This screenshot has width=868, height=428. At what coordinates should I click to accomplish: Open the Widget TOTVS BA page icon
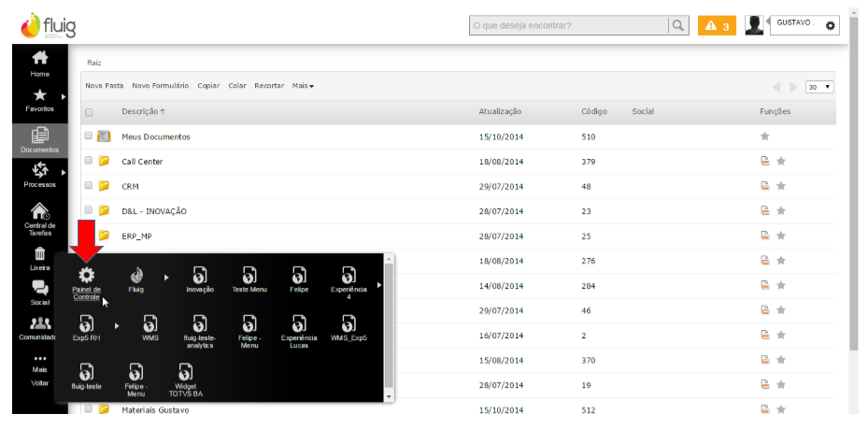(185, 372)
